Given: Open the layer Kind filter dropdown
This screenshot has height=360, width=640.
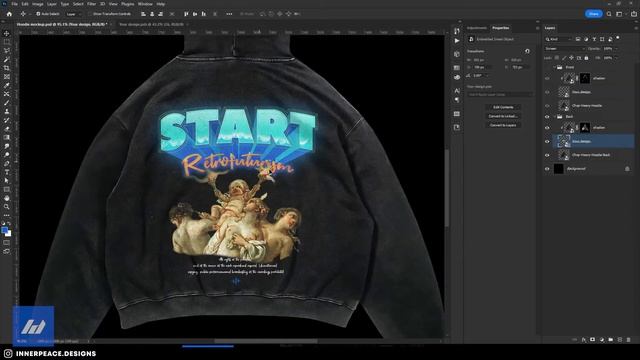Looking at the screenshot, I should 559,39.
